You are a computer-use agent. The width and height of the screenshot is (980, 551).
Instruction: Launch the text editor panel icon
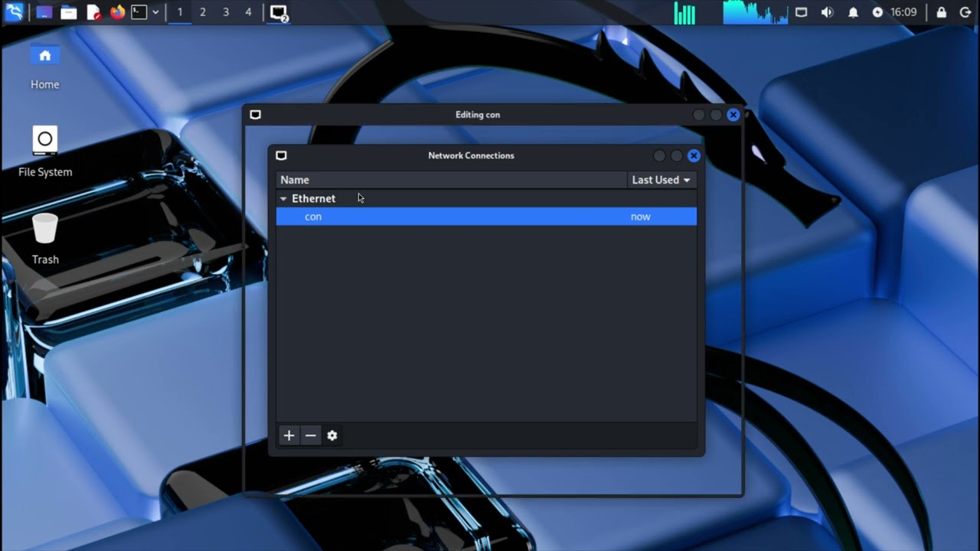(93, 12)
